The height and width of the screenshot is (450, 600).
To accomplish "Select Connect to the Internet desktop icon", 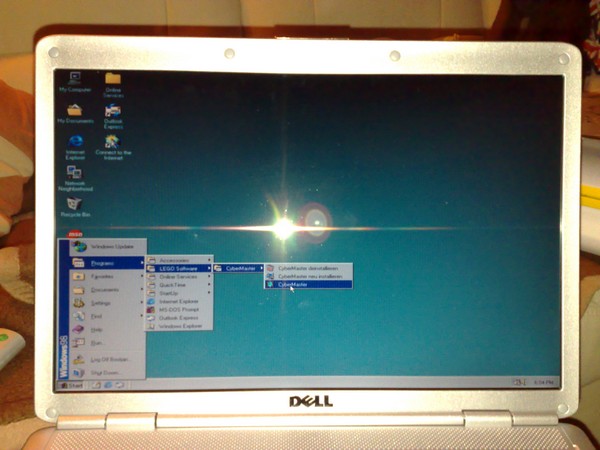I will point(113,147).
